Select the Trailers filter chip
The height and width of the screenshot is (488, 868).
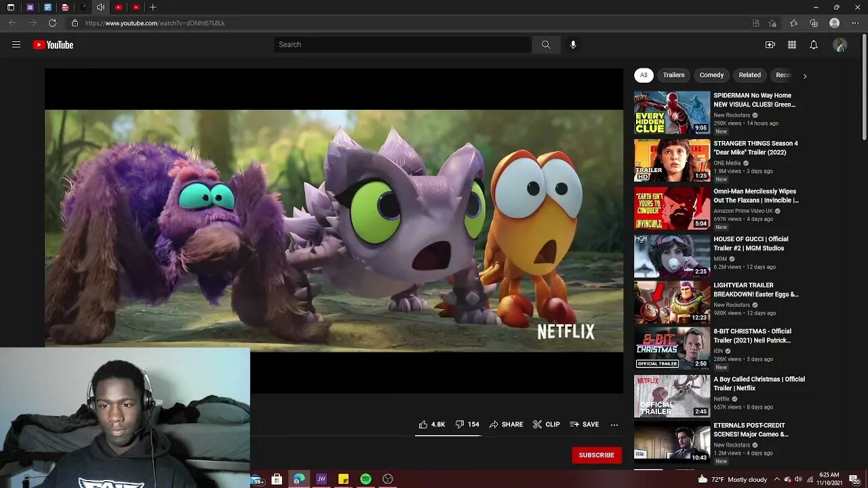(x=673, y=75)
